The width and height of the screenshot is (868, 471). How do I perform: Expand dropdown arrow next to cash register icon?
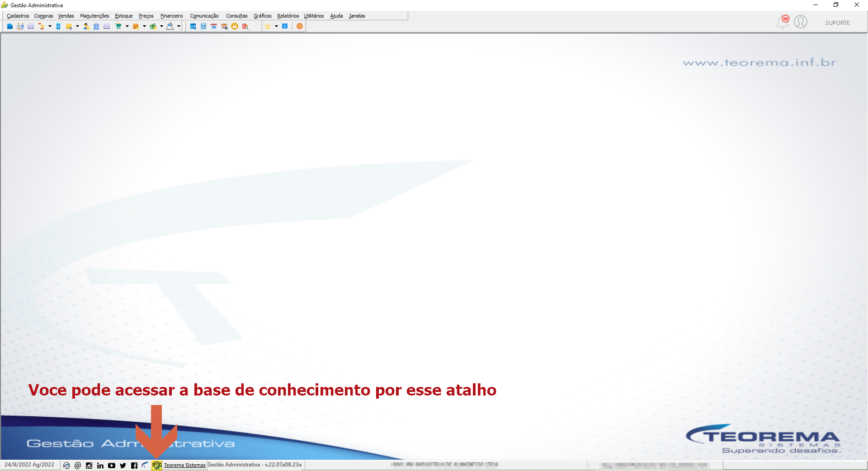point(179,27)
